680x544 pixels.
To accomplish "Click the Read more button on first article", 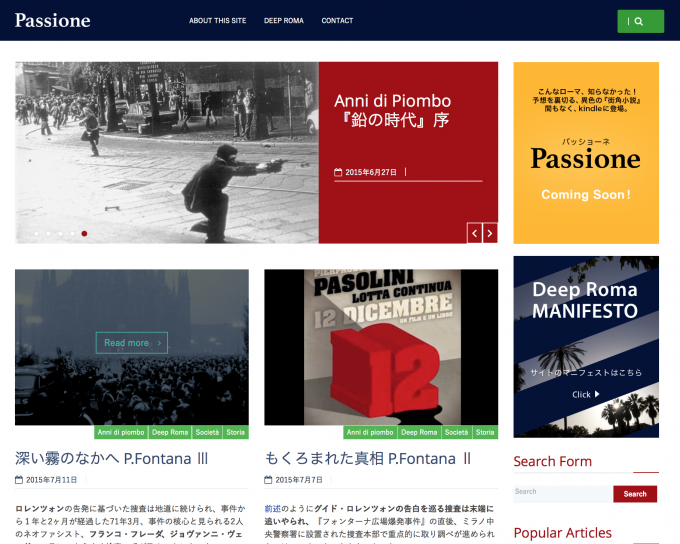I will [131, 343].
